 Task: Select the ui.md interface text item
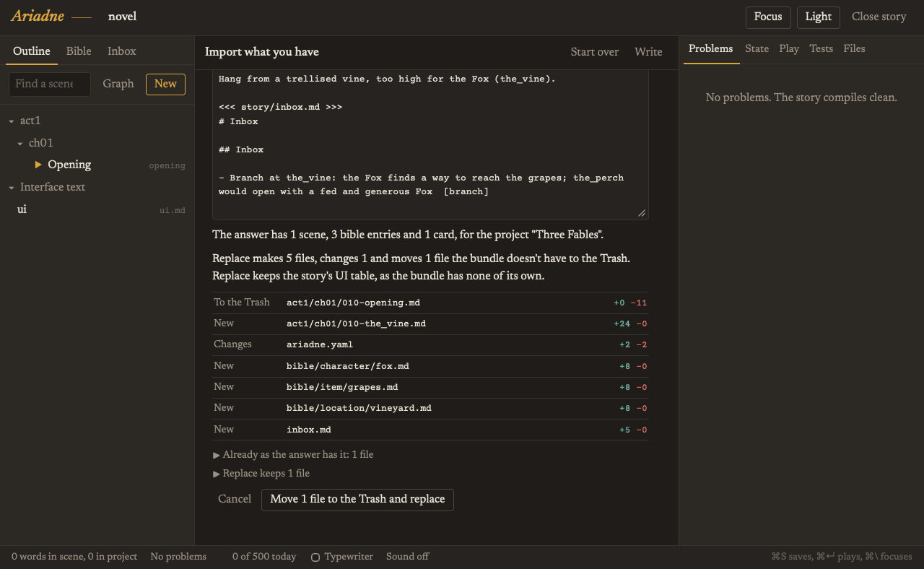pyautogui.click(x=97, y=209)
